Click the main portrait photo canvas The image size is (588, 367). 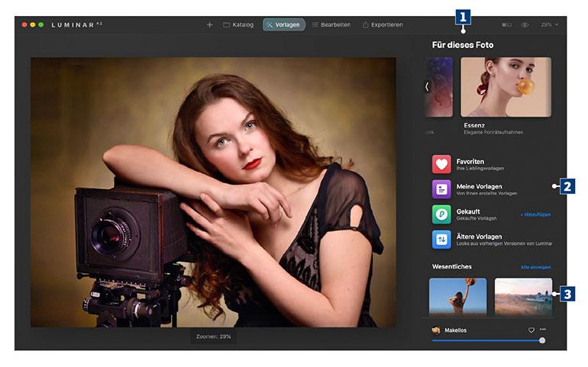[213, 192]
